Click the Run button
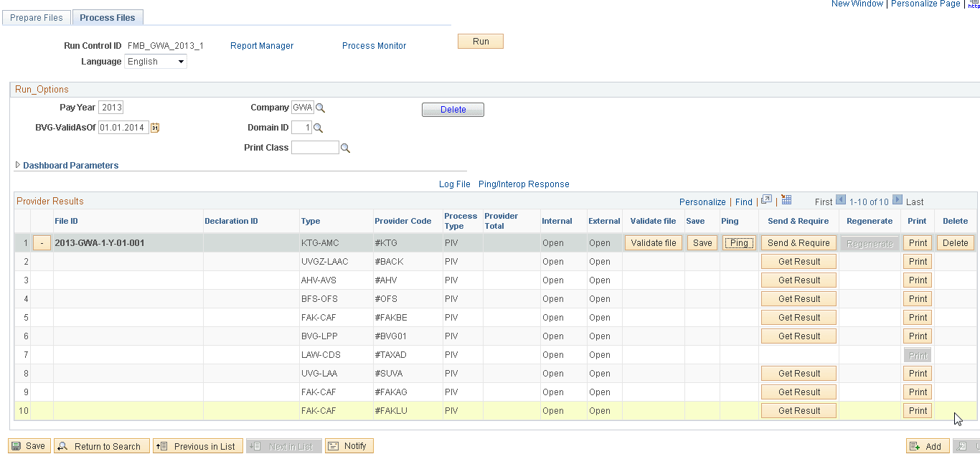980x459 pixels. [x=481, y=42]
